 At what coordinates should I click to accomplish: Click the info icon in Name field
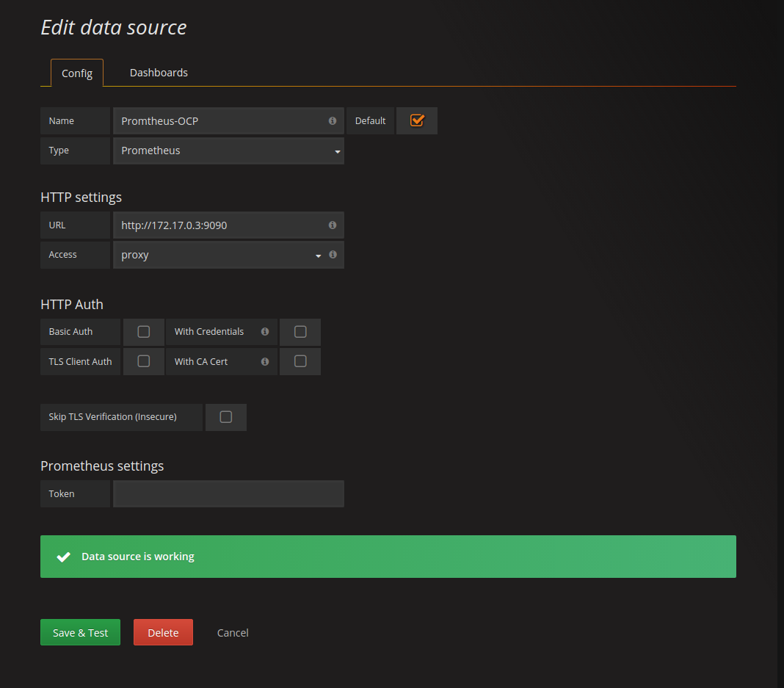333,121
